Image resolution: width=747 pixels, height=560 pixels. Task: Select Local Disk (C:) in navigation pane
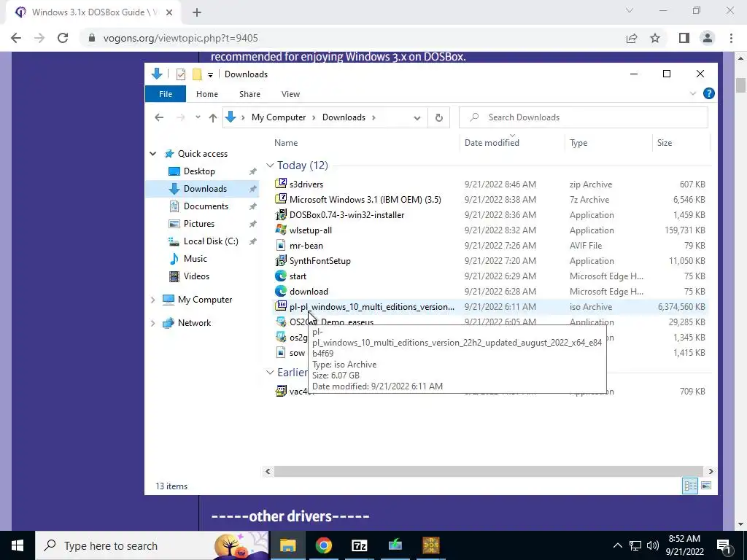pos(211,241)
